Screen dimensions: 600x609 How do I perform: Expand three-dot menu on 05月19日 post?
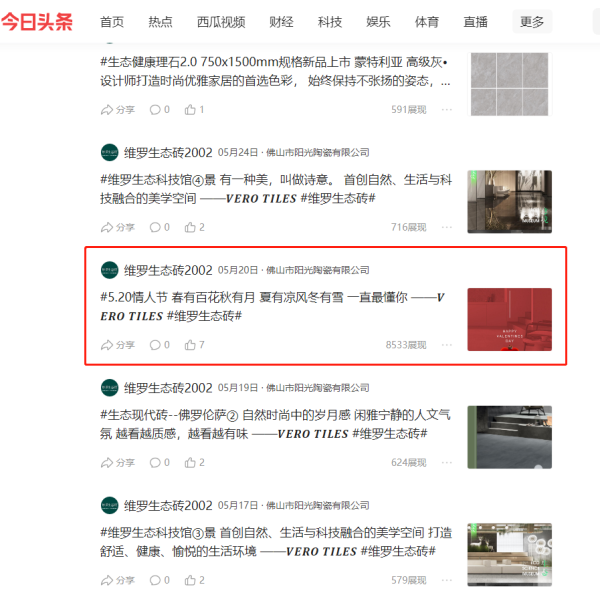pyautogui.click(x=447, y=463)
